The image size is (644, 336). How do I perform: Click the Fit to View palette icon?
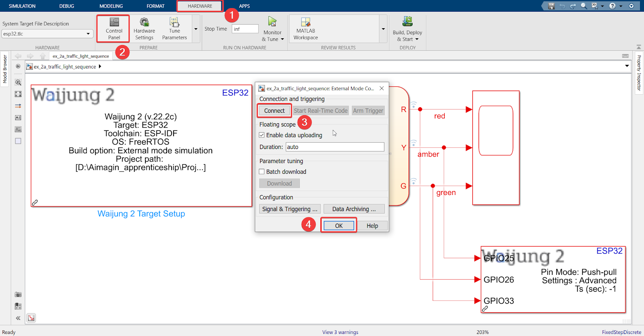18,94
